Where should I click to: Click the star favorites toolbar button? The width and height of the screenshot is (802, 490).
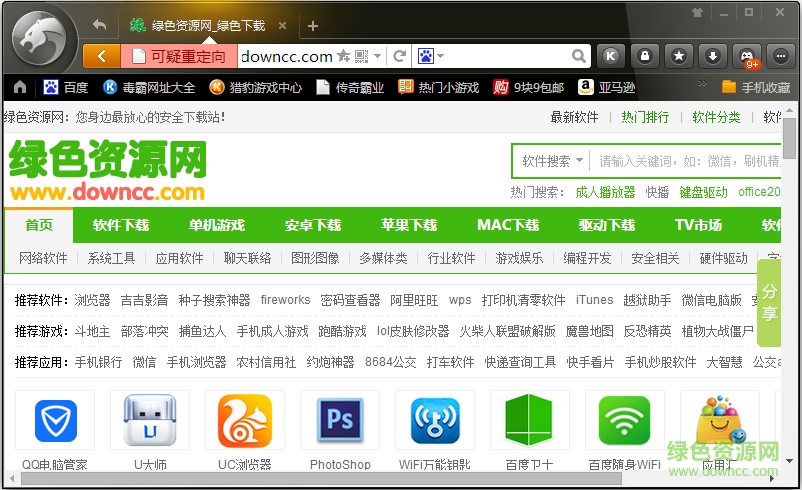679,56
